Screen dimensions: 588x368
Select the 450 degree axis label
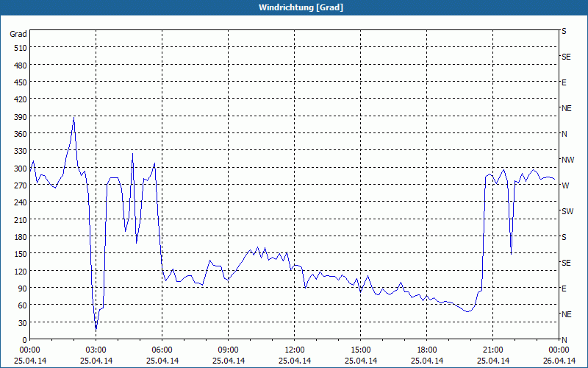21,82
